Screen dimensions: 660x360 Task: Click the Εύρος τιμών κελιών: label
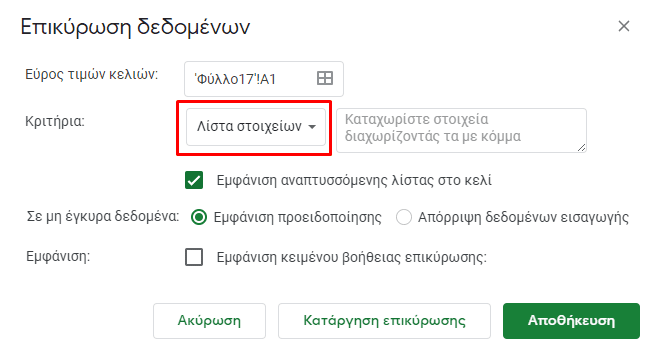click(x=91, y=74)
